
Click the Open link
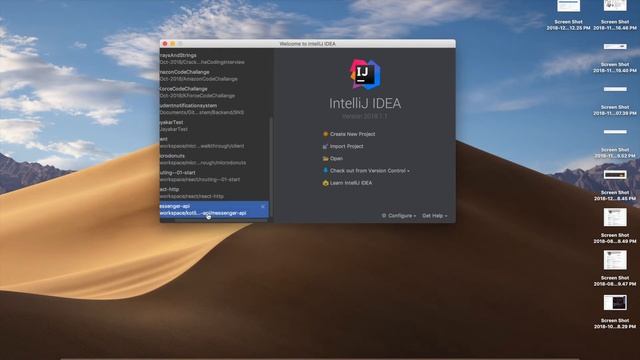point(336,158)
